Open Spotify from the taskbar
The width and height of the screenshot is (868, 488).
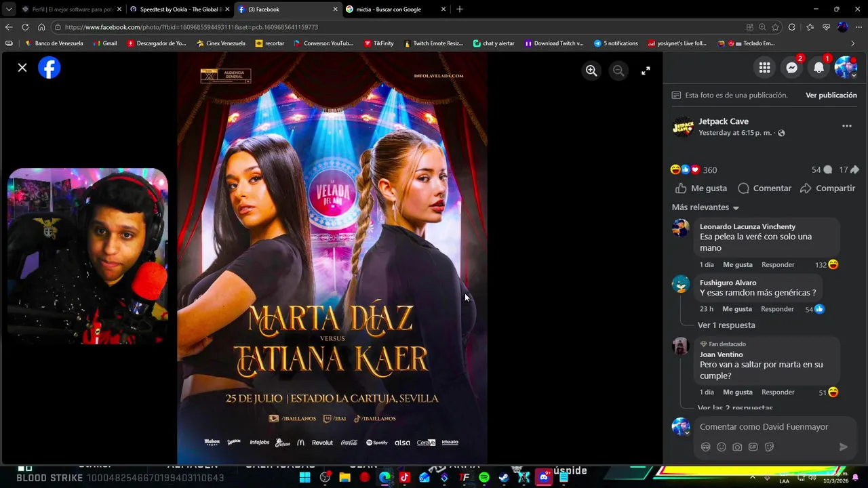[484, 477]
